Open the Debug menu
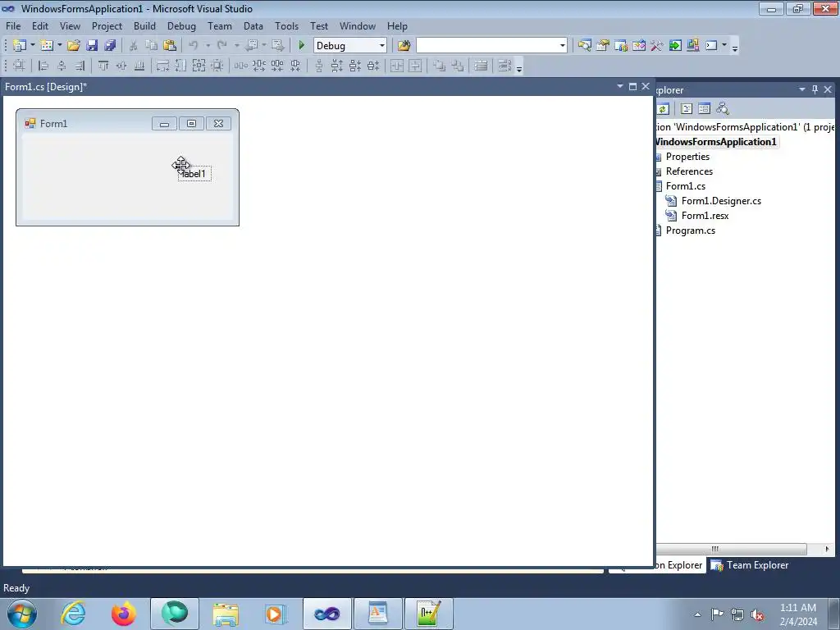Screen dimensions: 840x630 tap(181, 25)
